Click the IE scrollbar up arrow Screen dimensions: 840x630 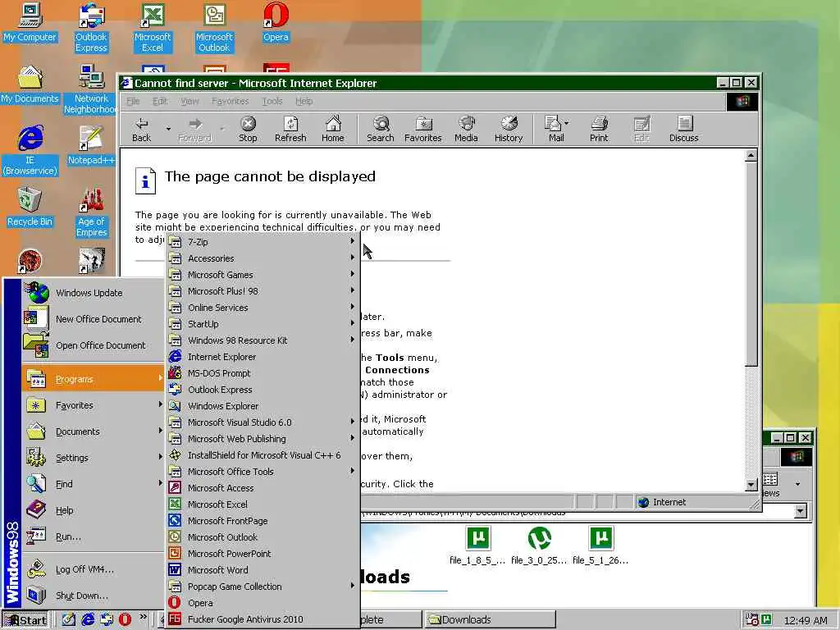pyautogui.click(x=751, y=155)
